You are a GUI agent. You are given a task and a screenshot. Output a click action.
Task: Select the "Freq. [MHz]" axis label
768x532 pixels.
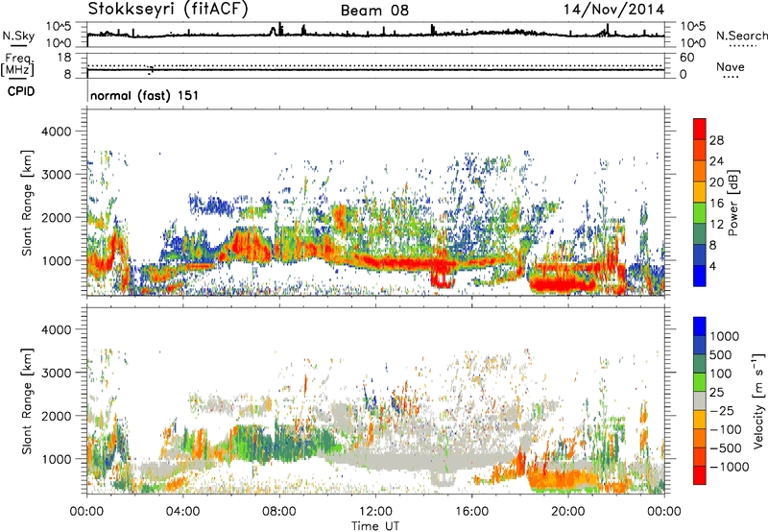click(17, 65)
